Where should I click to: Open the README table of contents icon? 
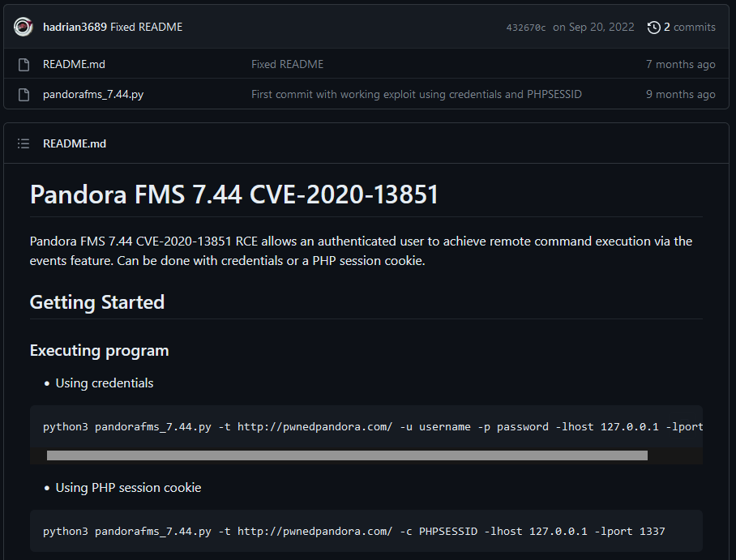click(x=24, y=143)
